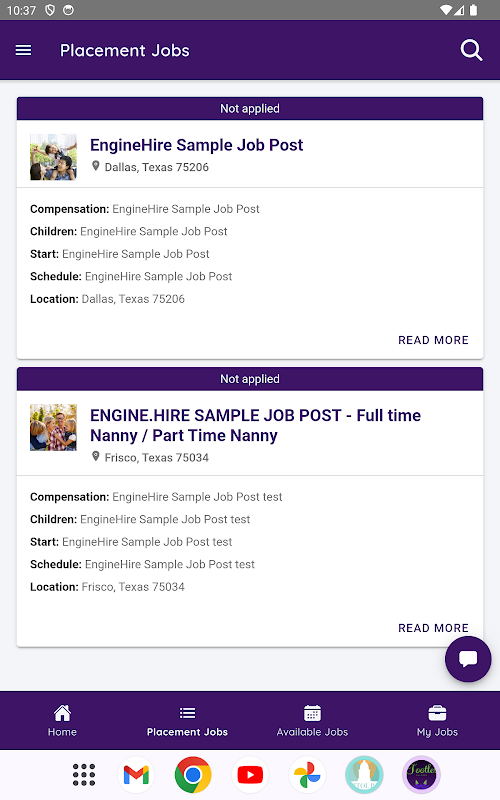Open the hamburger navigation menu

[x=23, y=50]
